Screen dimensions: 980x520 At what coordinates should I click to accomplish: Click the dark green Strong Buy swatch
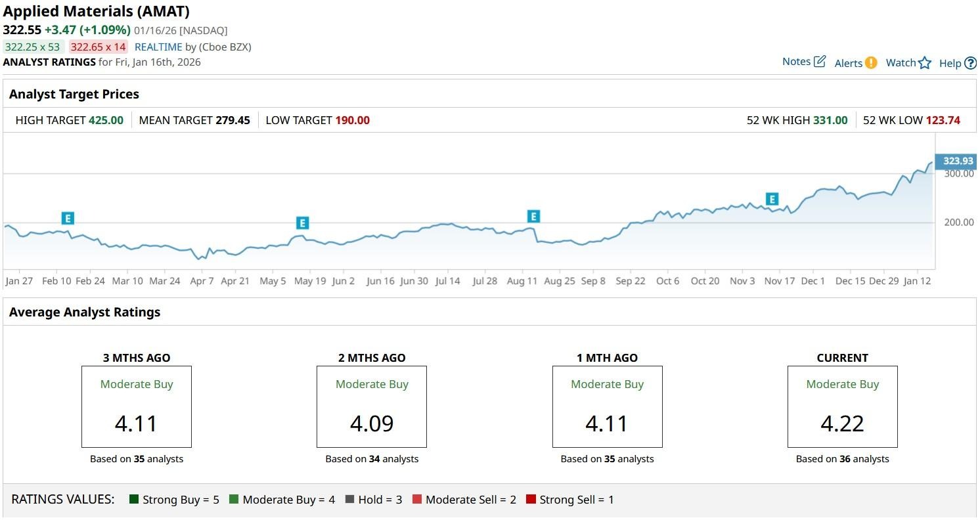point(135,500)
